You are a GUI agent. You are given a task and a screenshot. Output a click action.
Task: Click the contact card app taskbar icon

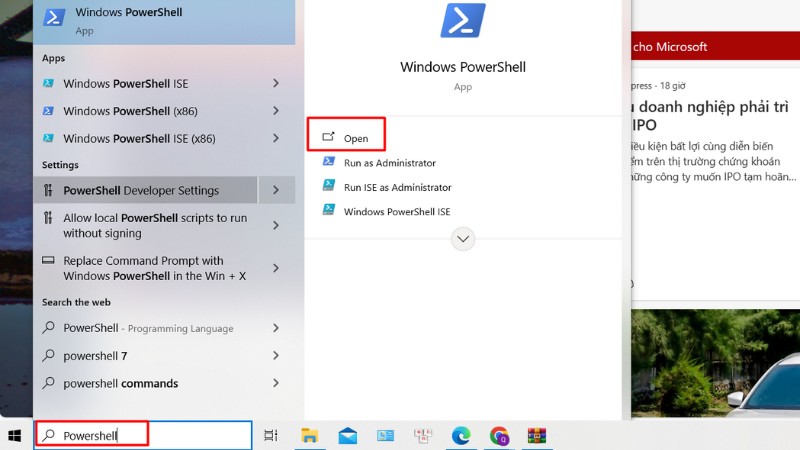click(385, 435)
